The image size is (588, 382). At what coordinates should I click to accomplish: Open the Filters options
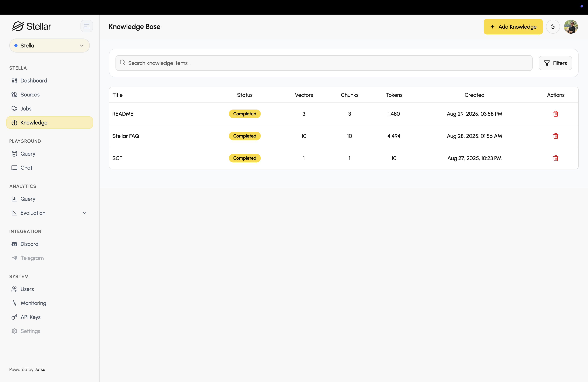555,63
